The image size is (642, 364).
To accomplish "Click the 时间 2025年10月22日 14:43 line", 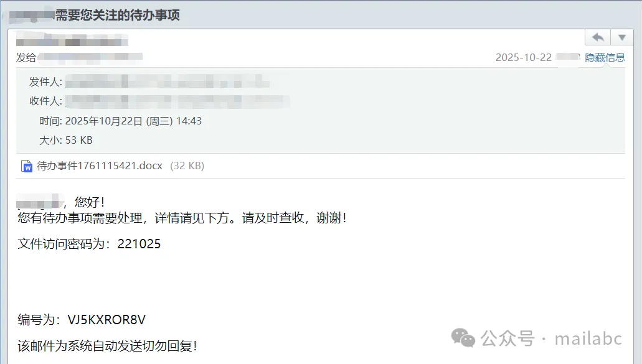I will (120, 121).
